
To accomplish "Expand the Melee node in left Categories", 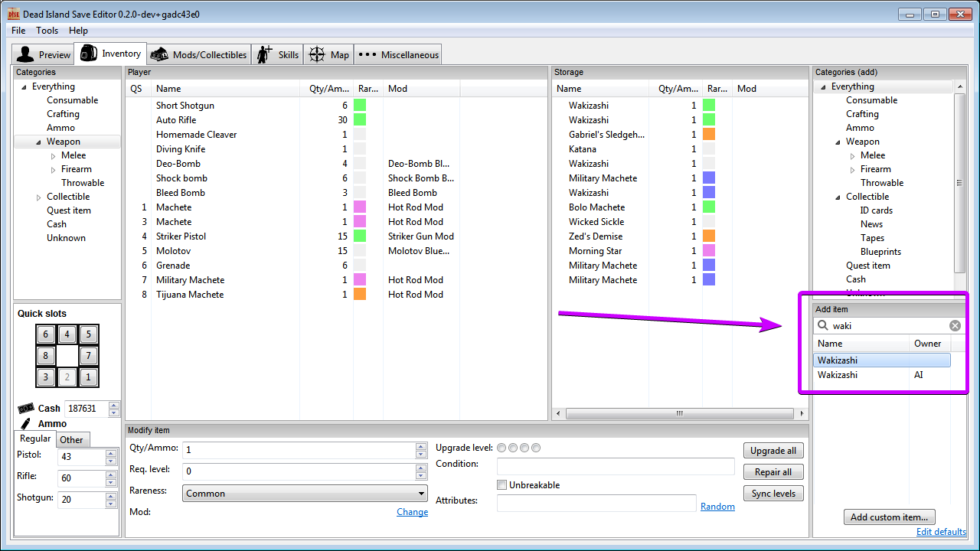I will [x=54, y=156].
